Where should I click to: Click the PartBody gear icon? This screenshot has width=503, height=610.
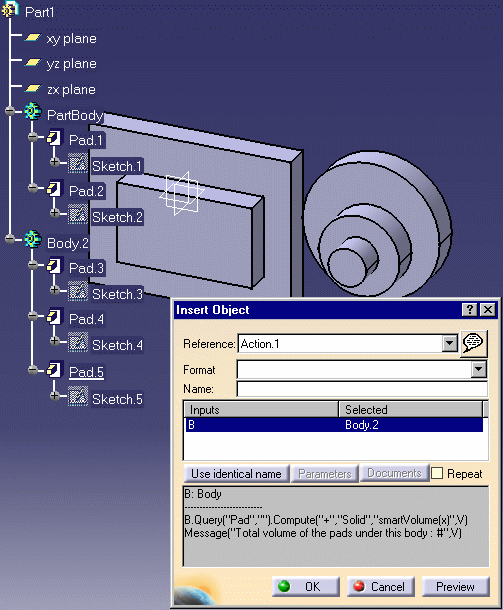pyautogui.click(x=33, y=112)
